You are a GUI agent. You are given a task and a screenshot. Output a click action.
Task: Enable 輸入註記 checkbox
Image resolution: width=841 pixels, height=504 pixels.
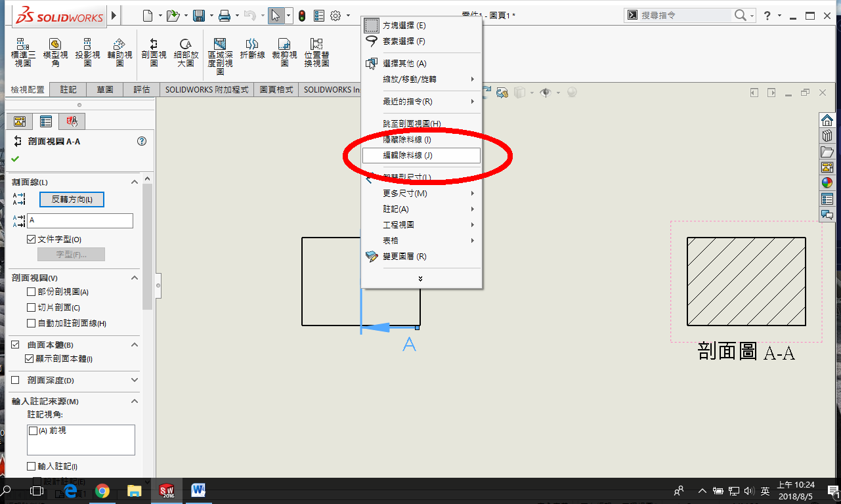pyautogui.click(x=32, y=467)
